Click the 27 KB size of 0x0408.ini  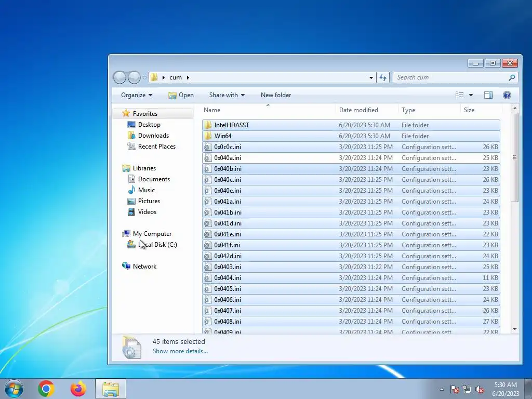click(490, 321)
